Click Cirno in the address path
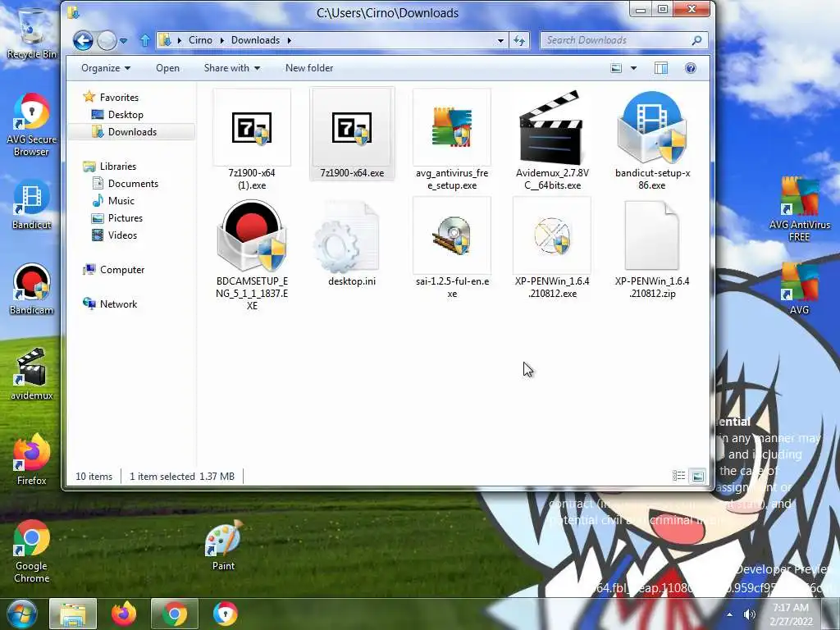 pyautogui.click(x=200, y=40)
